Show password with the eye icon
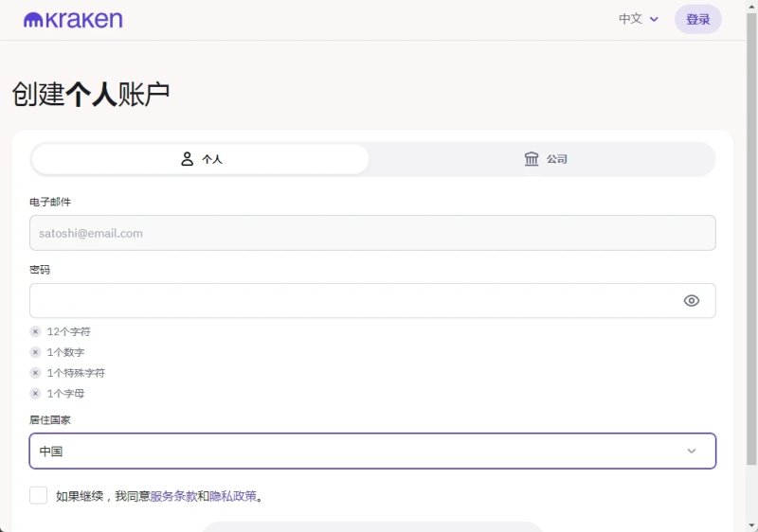Image resolution: width=758 pixels, height=532 pixels. coord(692,301)
